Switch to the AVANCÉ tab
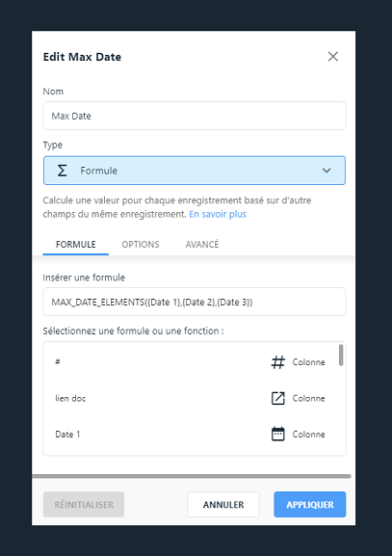The height and width of the screenshot is (556, 392). 202,245
